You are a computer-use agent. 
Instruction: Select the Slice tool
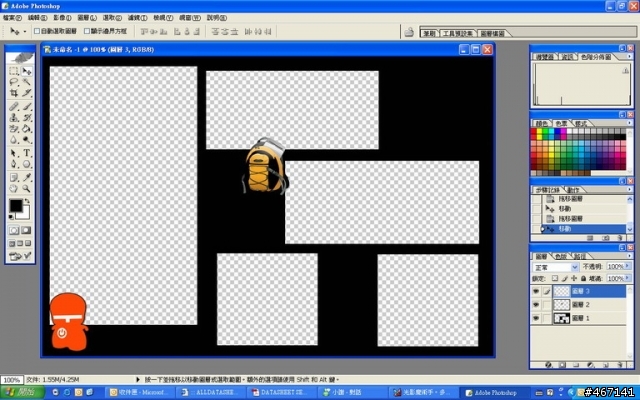click(27, 93)
